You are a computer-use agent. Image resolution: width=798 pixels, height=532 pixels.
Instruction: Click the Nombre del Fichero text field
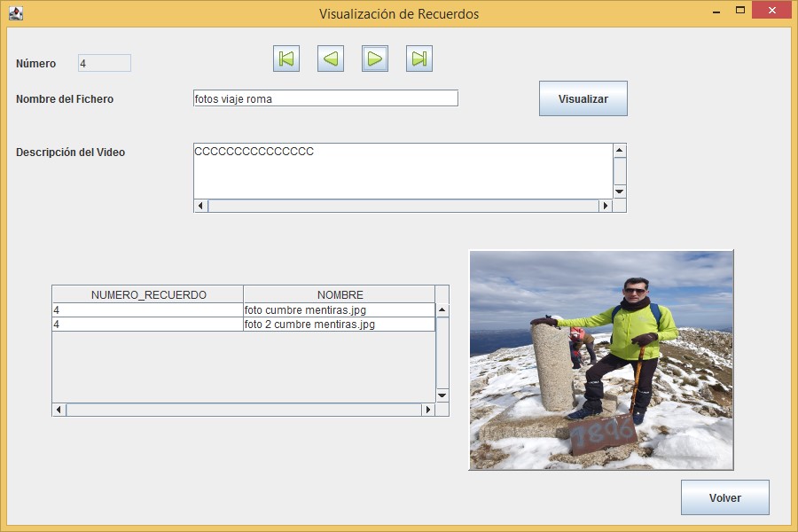pos(325,98)
